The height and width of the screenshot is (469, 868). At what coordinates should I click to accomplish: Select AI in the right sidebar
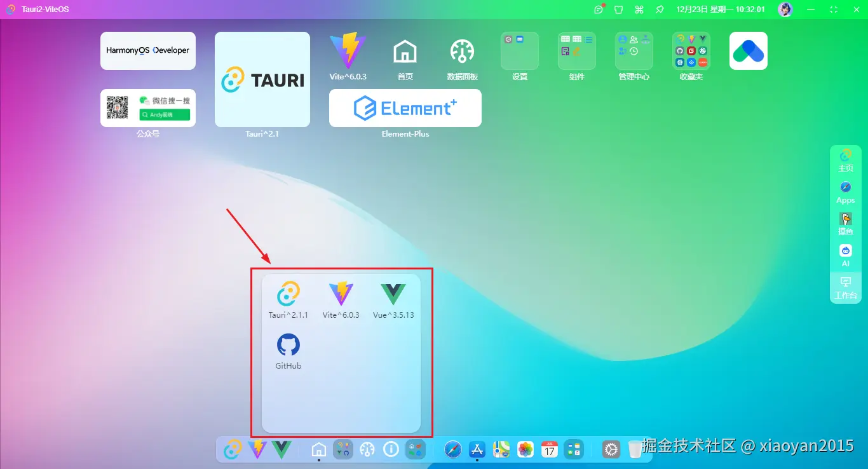846,256
